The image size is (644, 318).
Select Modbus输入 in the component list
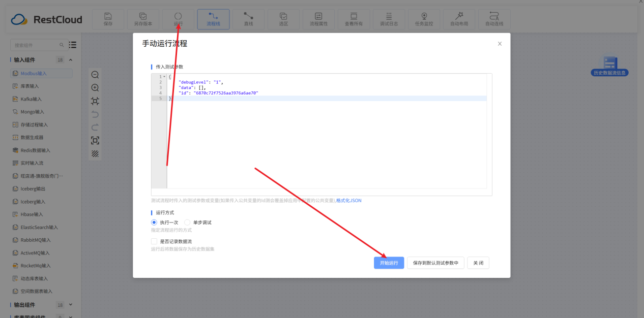pyautogui.click(x=42, y=74)
